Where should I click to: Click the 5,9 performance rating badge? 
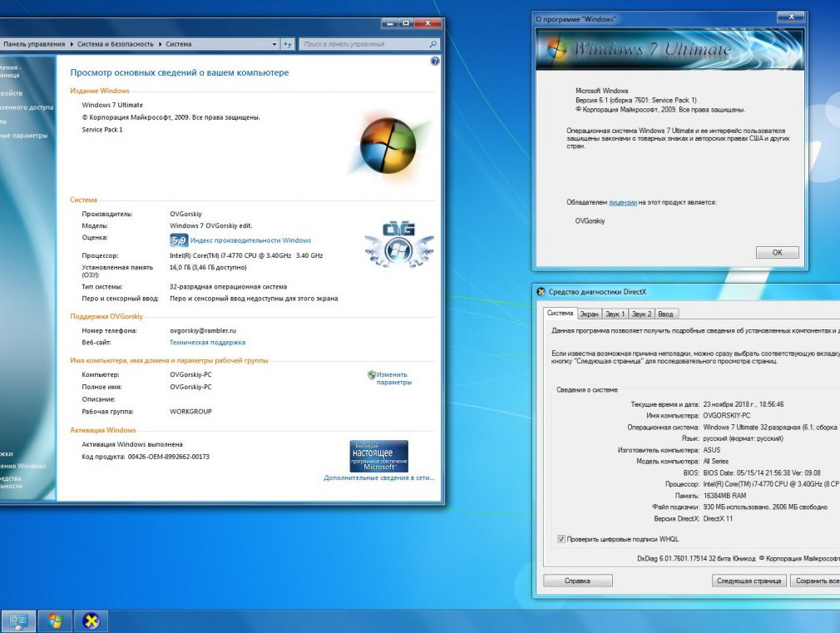point(179,240)
